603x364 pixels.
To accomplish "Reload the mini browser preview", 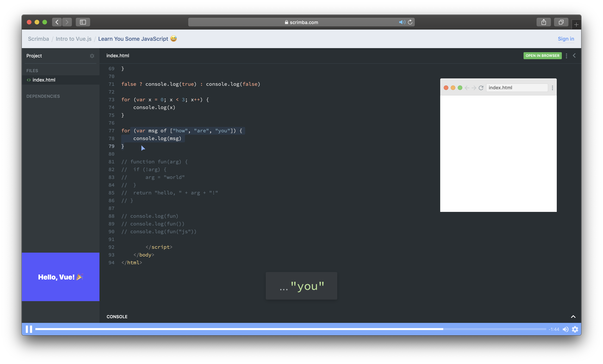I will pyautogui.click(x=481, y=88).
